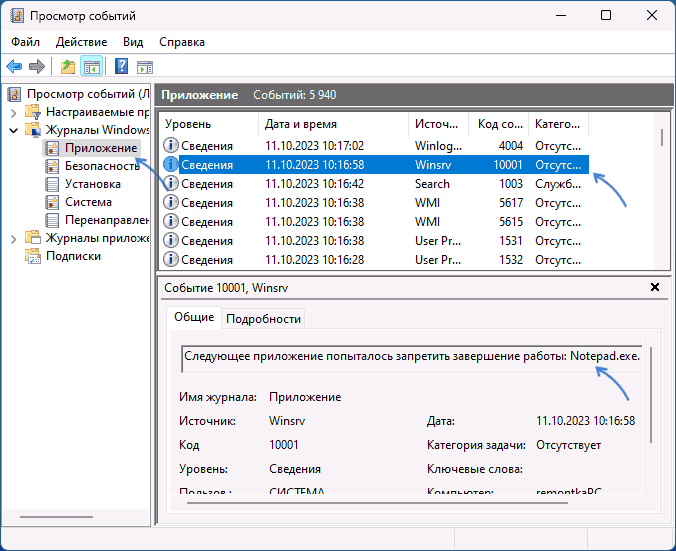Click the Forward arrow toolbar icon

pos(37,67)
